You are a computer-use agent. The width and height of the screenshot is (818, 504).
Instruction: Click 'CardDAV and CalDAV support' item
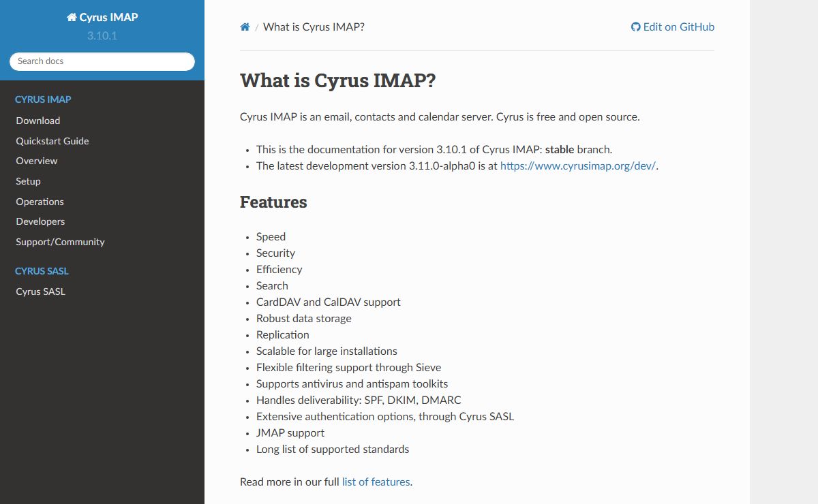pos(329,302)
